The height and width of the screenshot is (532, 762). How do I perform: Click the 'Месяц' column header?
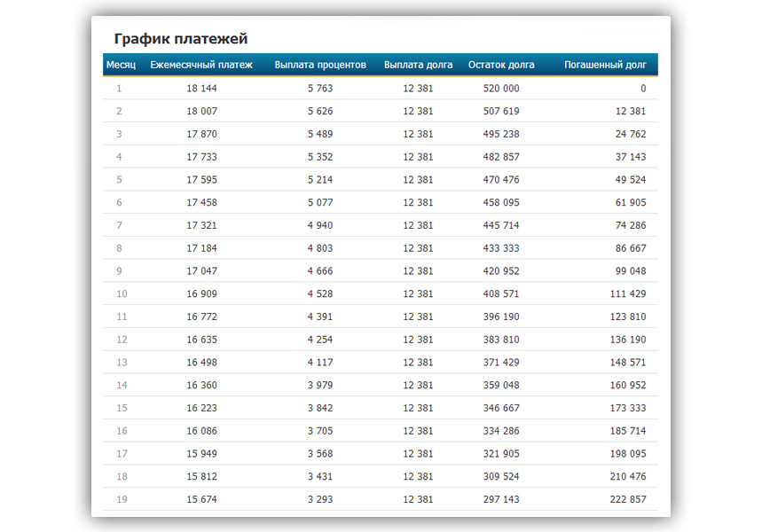coord(121,65)
